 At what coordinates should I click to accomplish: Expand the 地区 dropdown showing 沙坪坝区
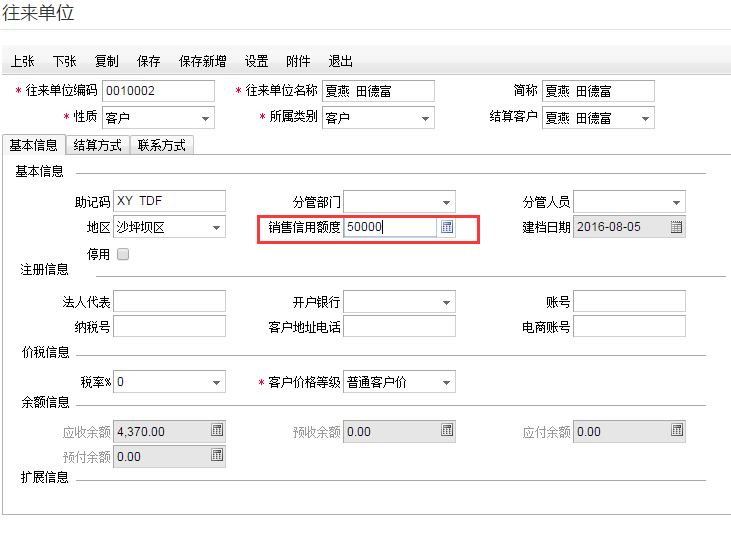click(217, 228)
